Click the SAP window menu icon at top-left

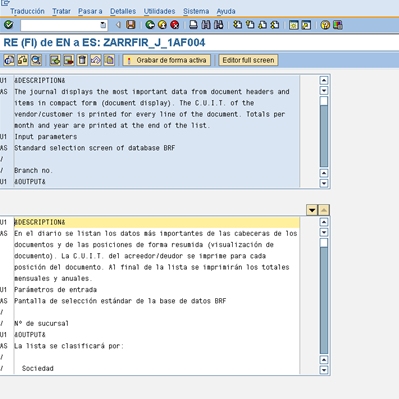tap(5, 3)
